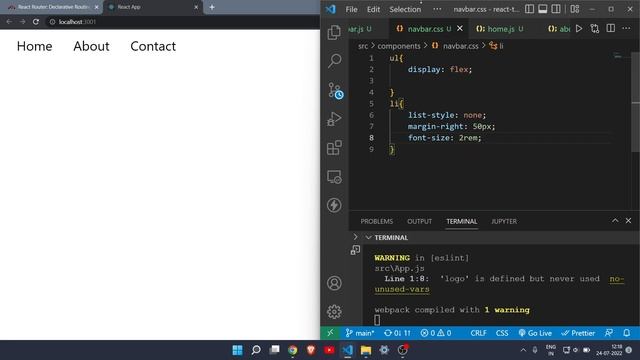Switch to the OUTPUT panel tab
This screenshot has width=640, height=360.
click(x=419, y=221)
